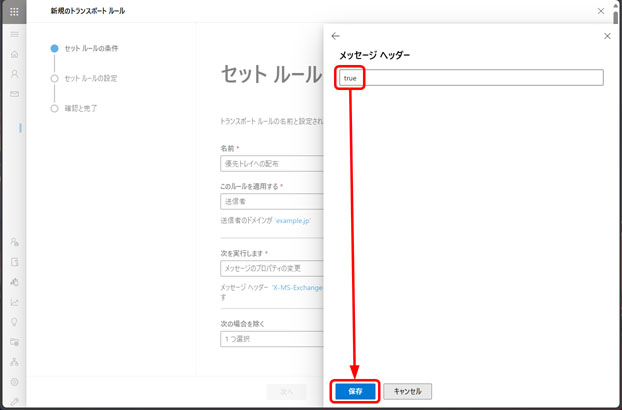The width and height of the screenshot is (622, 410).
Task: Click the 名前 field with 優先トレイへの配布
Action: pyautogui.click(x=272, y=163)
